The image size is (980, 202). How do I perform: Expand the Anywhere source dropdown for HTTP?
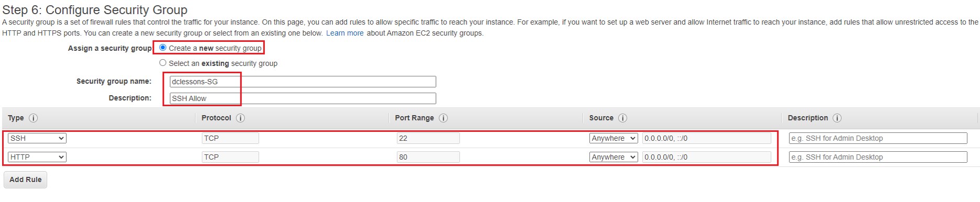click(614, 157)
